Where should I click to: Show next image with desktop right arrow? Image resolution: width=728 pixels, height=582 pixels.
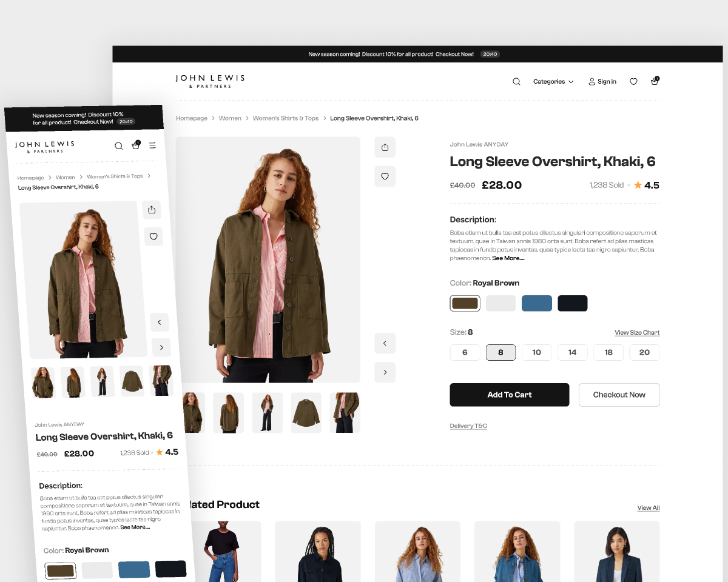coord(385,372)
